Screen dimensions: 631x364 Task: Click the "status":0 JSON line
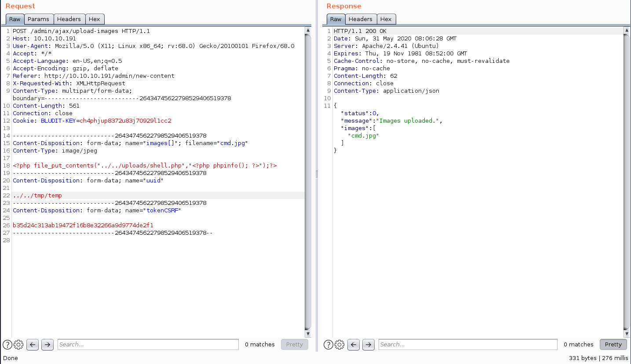tap(360, 113)
